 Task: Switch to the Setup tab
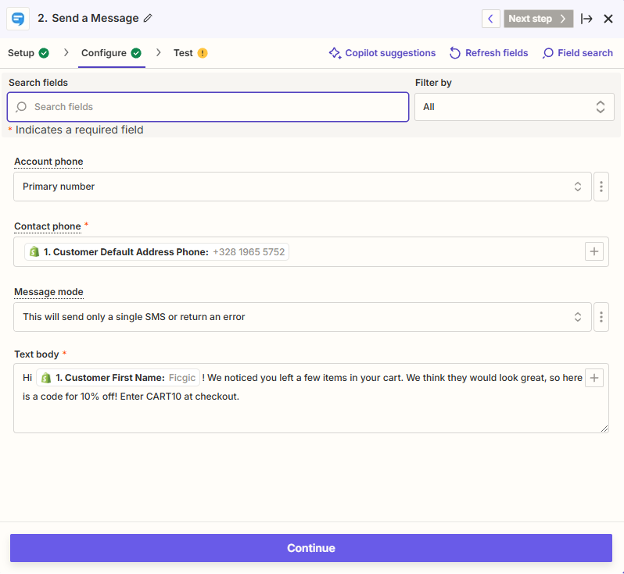(x=28, y=53)
